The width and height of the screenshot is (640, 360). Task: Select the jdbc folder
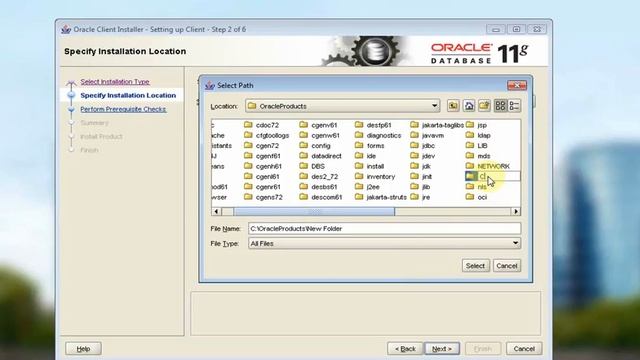pos(423,146)
